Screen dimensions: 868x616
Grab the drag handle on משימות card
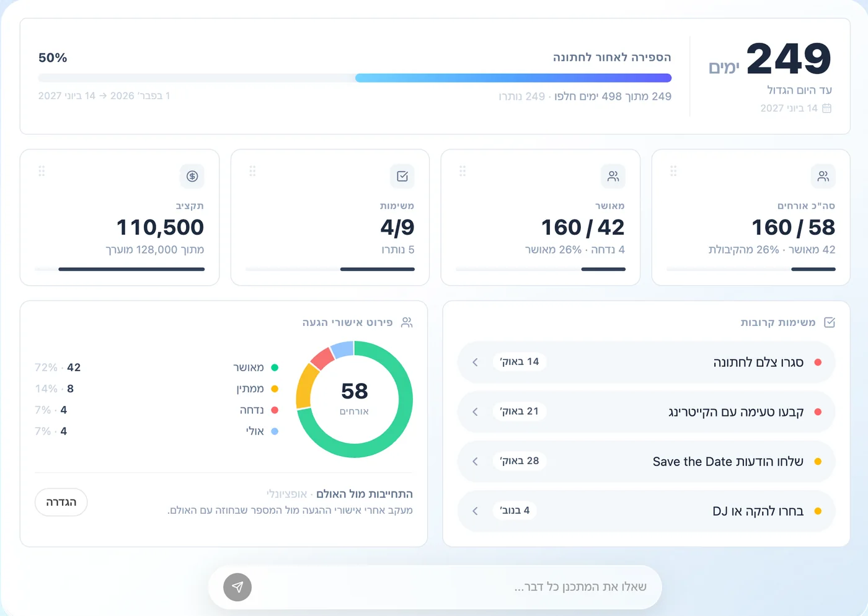pos(252,170)
